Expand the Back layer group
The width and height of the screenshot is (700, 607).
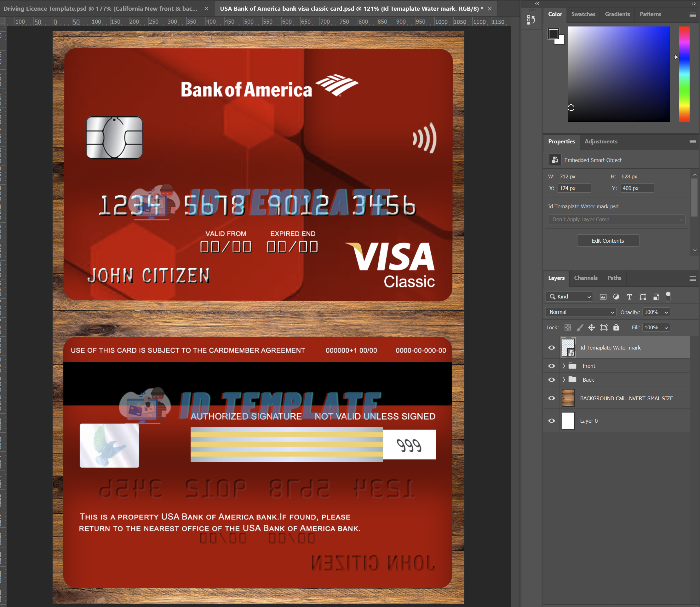564,380
